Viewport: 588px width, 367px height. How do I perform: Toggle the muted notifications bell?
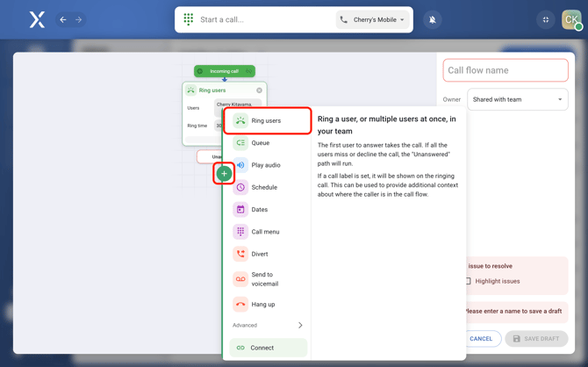point(433,19)
